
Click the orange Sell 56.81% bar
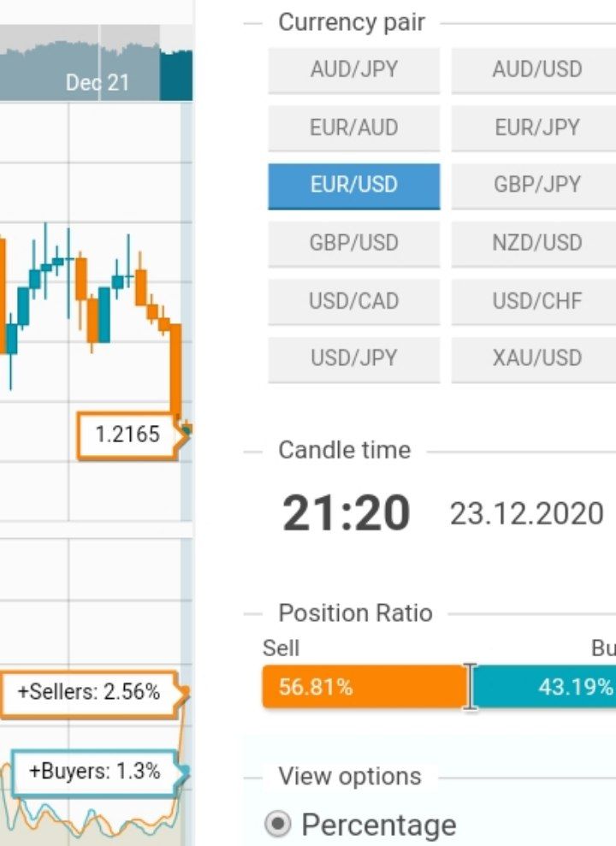pyautogui.click(x=364, y=687)
